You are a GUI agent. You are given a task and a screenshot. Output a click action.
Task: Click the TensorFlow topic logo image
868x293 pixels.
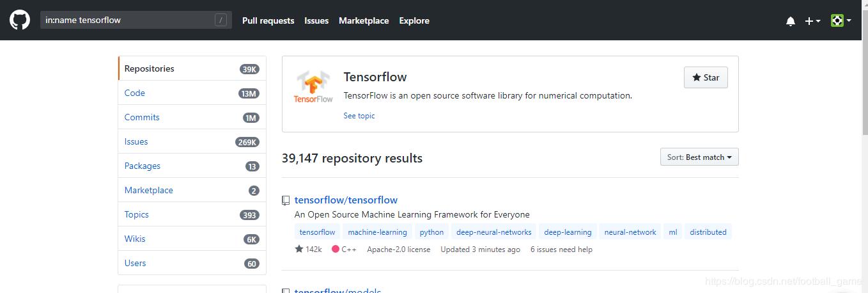coord(313,87)
